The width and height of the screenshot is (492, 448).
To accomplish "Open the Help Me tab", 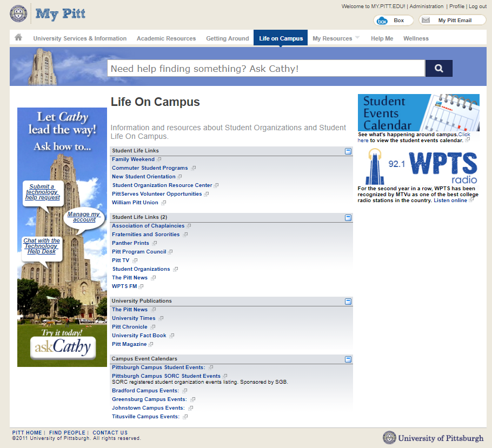I will coord(382,38).
